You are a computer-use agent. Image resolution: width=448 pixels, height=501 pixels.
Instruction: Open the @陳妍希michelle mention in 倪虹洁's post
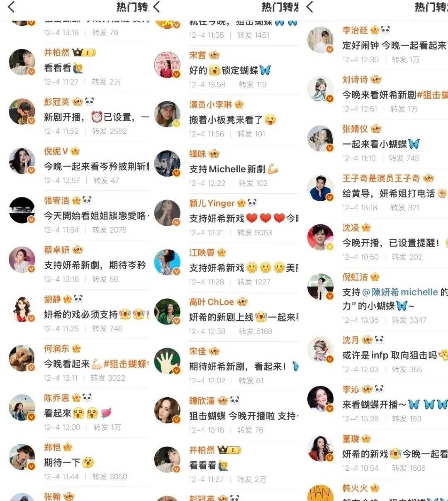(x=400, y=292)
